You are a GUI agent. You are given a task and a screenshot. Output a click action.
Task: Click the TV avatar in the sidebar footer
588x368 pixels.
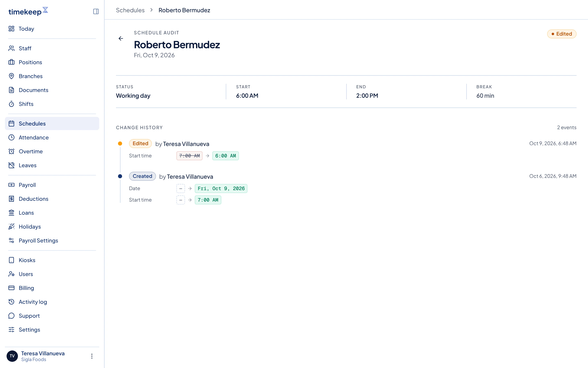tap(12, 356)
